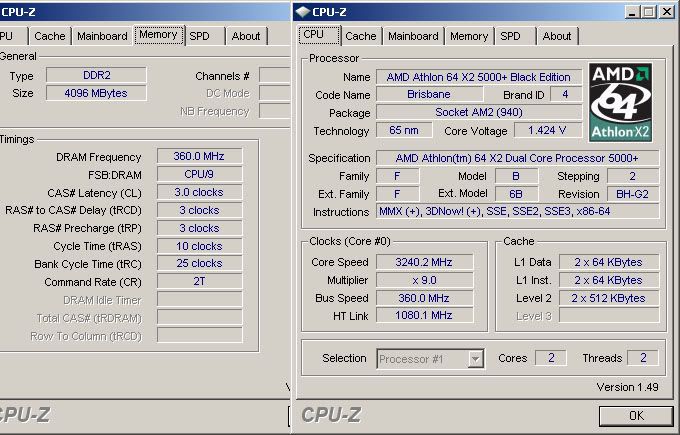Viewport: 680px width, 435px height.
Task: Click the FSB:DRAM value CPU/9
Action: 199,174
